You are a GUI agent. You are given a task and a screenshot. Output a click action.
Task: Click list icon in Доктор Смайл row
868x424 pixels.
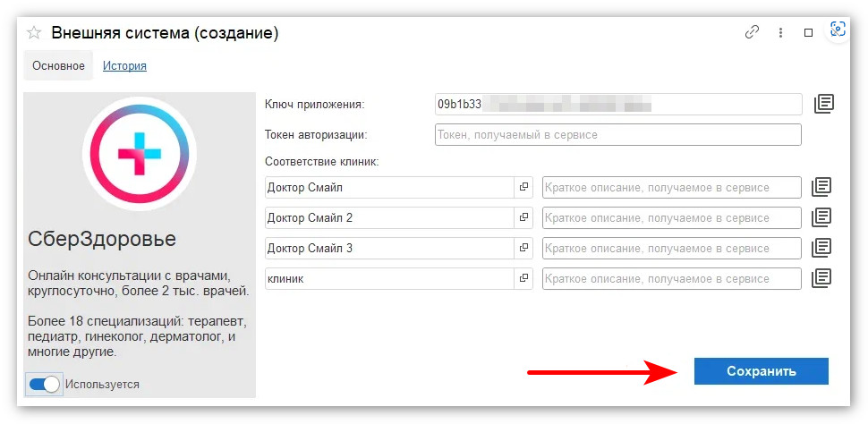(x=822, y=187)
